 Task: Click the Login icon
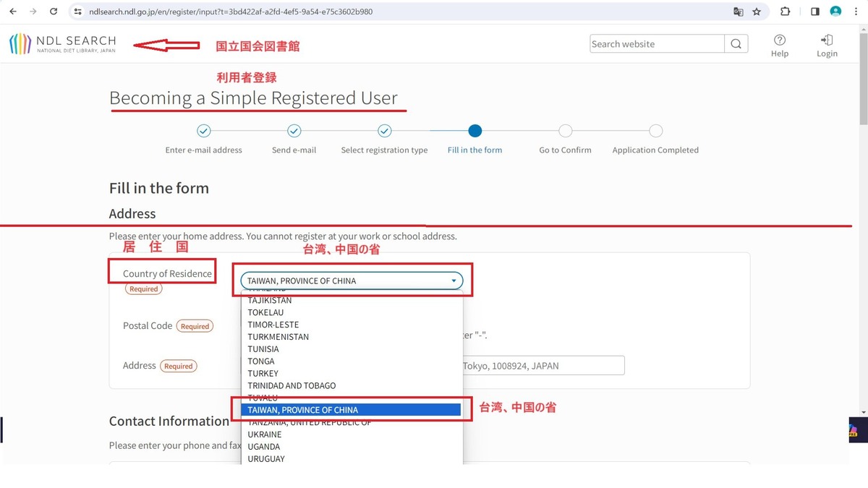click(827, 46)
